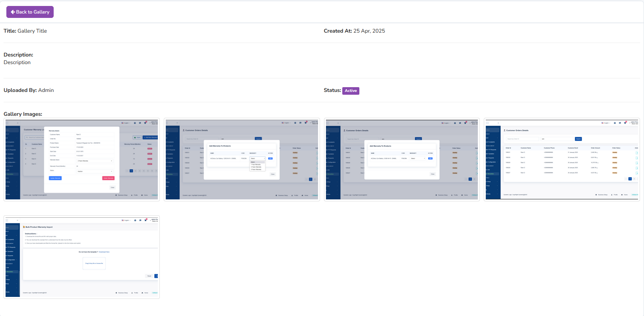Viewport: 644px width, 316px height.
Task: Click the left arrow icon in Back to Gallery
Action: point(13,12)
